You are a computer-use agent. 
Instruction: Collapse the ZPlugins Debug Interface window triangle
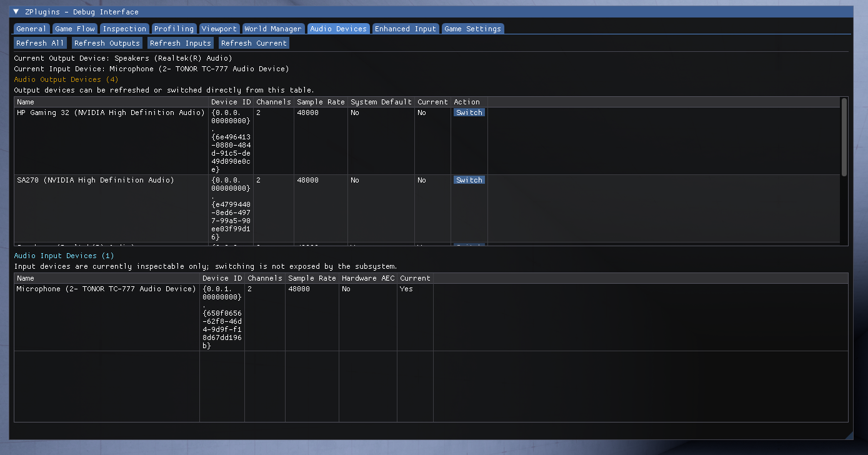(x=16, y=12)
